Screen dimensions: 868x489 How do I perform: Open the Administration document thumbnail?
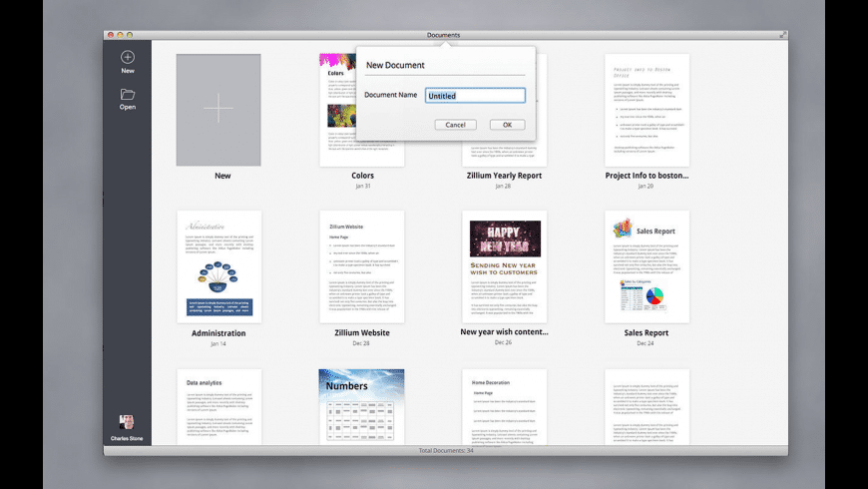219,266
